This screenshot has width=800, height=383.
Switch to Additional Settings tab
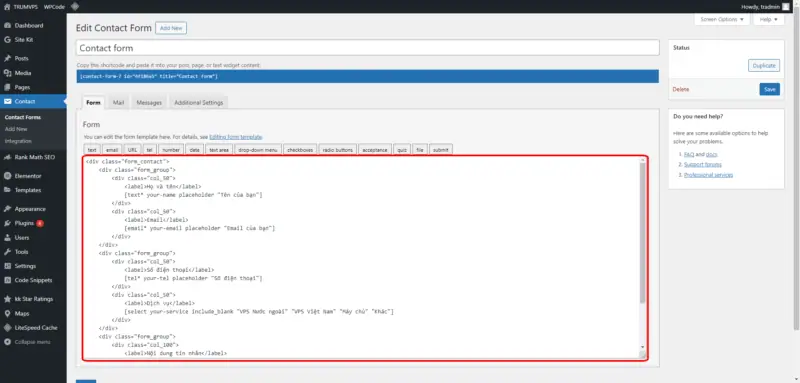(198, 103)
